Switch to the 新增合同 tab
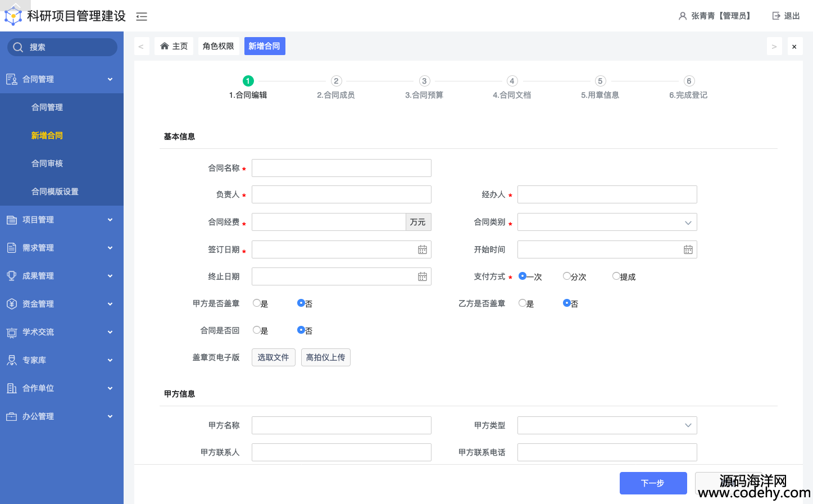 pyautogui.click(x=265, y=46)
